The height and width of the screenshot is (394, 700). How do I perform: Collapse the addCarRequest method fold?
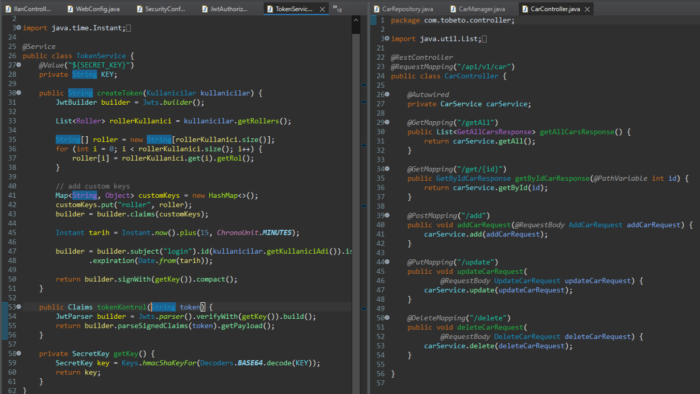pyautogui.click(x=387, y=216)
